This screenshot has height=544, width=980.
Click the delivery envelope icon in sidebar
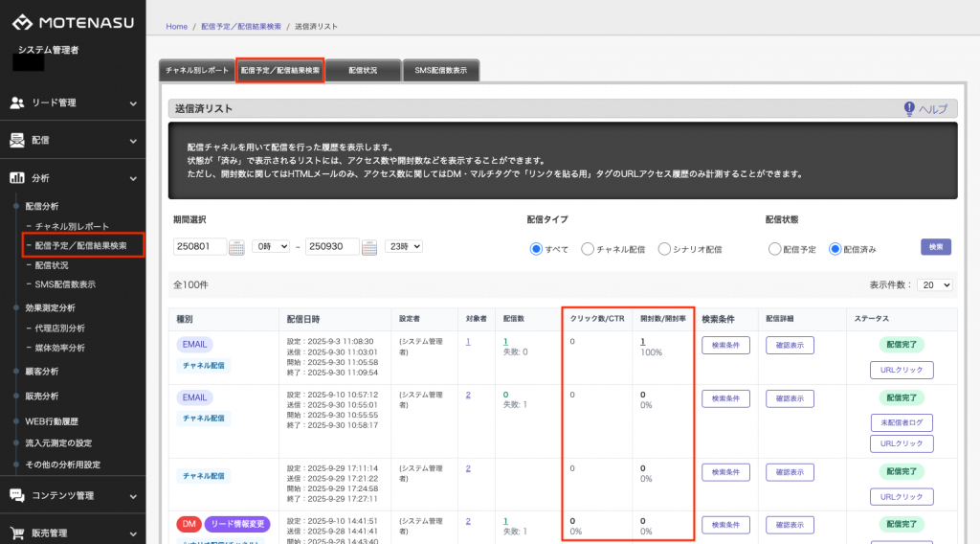[17, 140]
